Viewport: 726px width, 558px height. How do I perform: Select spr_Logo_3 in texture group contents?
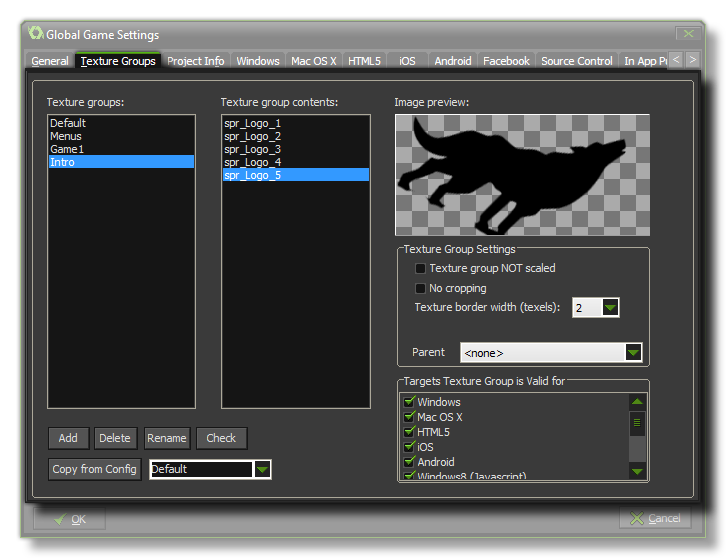252,149
